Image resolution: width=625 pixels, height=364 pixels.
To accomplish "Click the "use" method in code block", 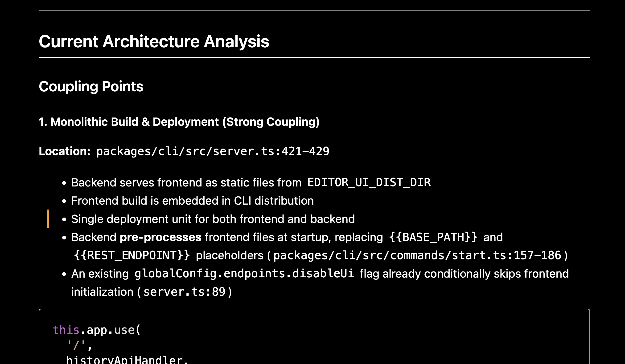I will [x=124, y=330].
